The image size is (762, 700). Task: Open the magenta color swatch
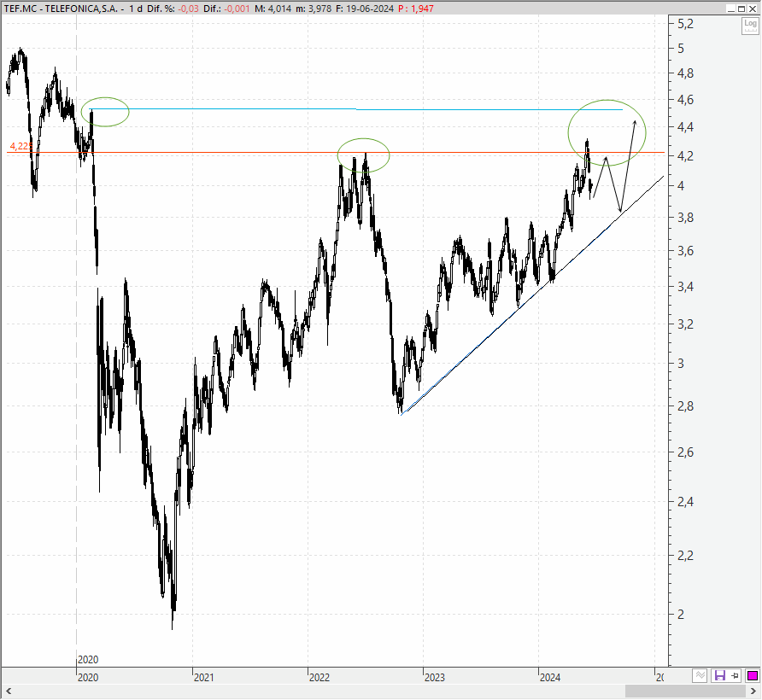pyautogui.click(x=753, y=676)
